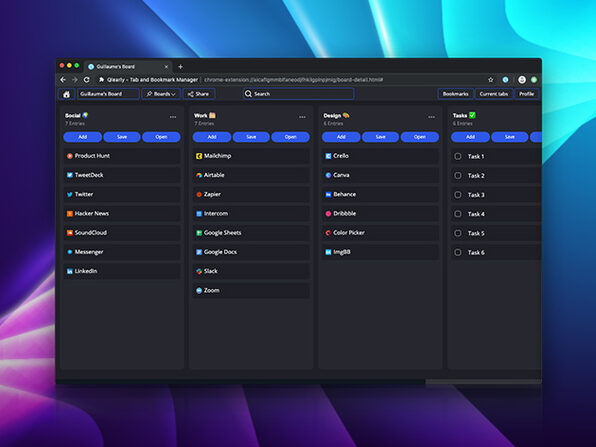Screen dimensions: 596x447
Task: Open the Intercom bookmark entry
Action: 251,214
